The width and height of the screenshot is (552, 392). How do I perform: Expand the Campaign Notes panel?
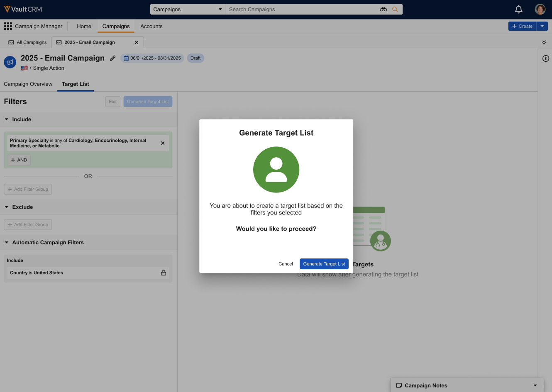click(x=535, y=385)
